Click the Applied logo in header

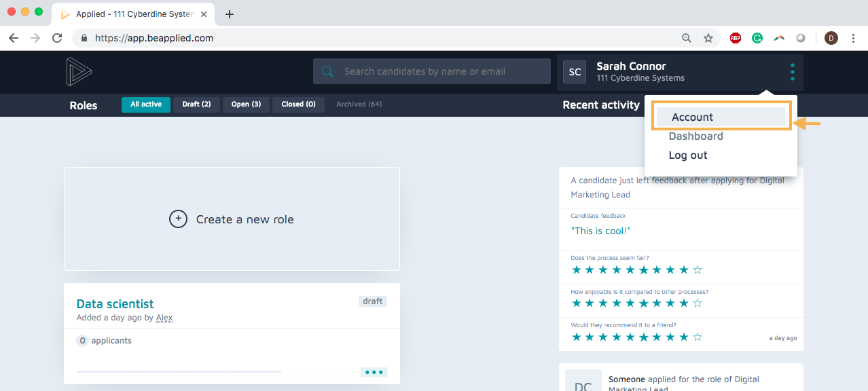pos(79,72)
